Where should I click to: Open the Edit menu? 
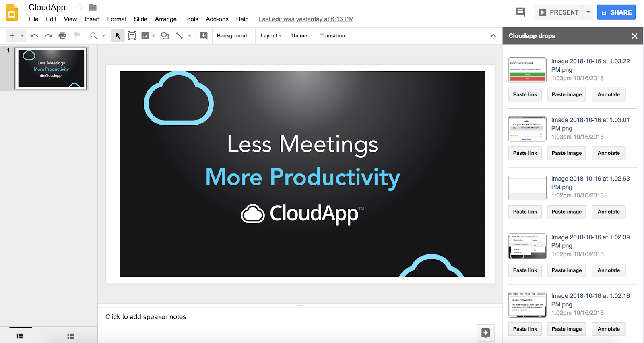pos(51,19)
